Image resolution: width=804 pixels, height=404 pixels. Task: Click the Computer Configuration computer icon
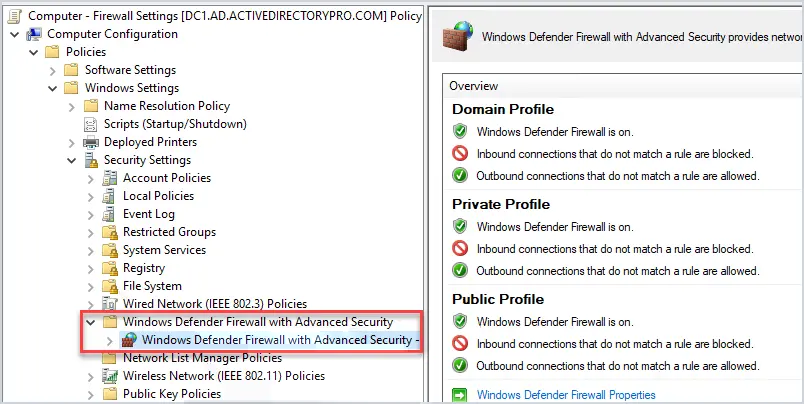coord(34,34)
